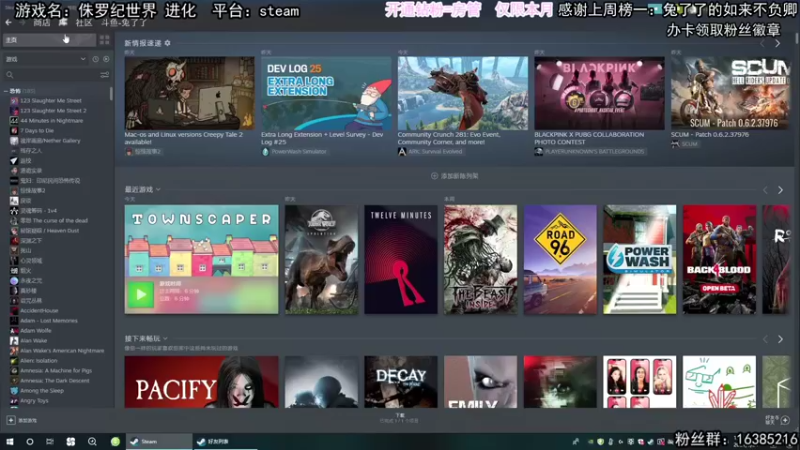This screenshot has width=800, height=450.
Task: Open Pacify game cover
Action: [202, 382]
